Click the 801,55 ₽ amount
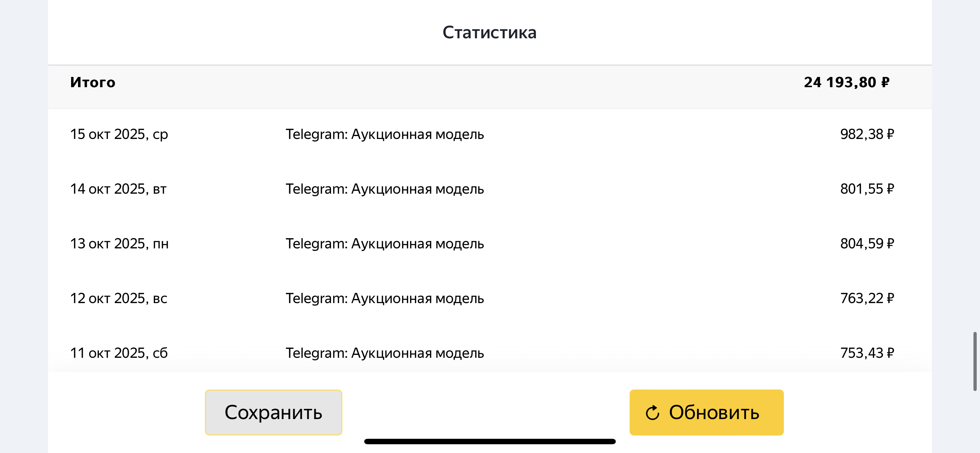Screen dimensions: 980x453 pos(867,189)
